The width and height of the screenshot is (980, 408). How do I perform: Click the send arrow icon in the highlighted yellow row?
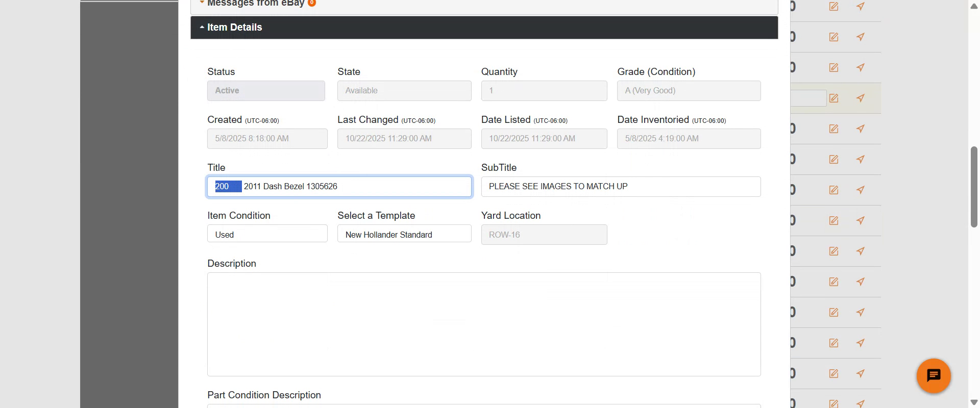click(x=861, y=98)
